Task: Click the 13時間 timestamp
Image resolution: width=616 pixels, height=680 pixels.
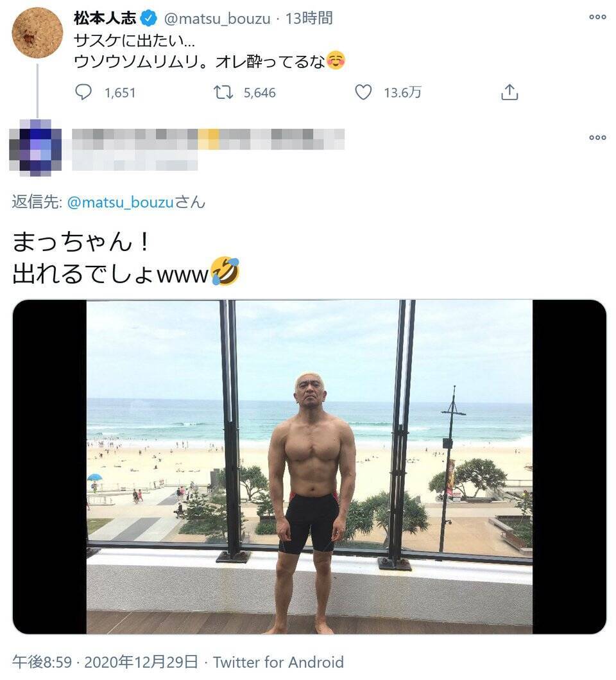Action: 309,18
